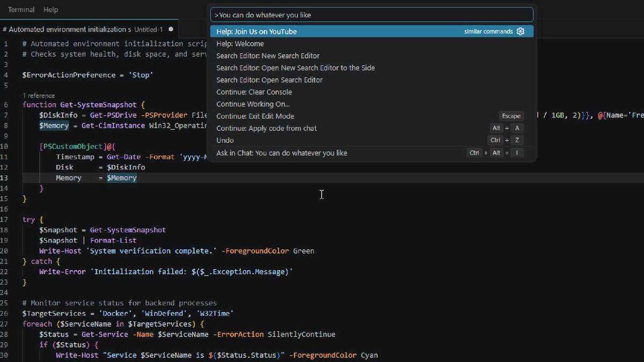Open configure keybinding gear icon

click(520, 32)
